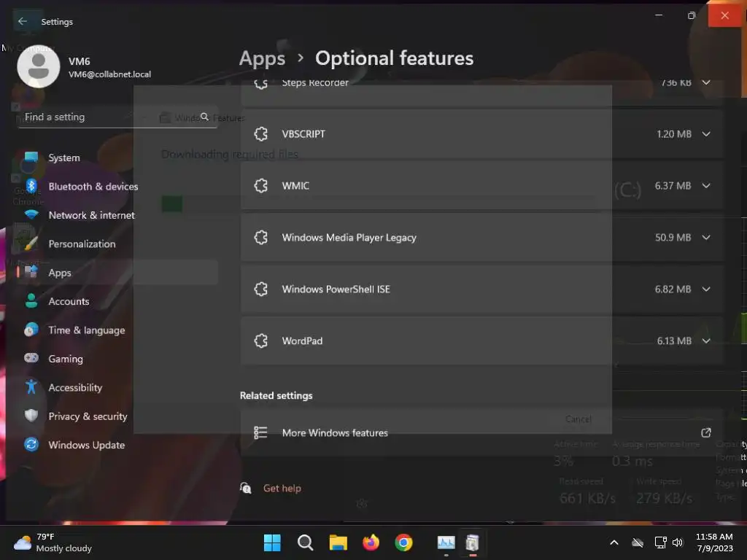Viewport: 747px width, 560px height.
Task: Open Gaming settings
Action: [x=117, y=359]
